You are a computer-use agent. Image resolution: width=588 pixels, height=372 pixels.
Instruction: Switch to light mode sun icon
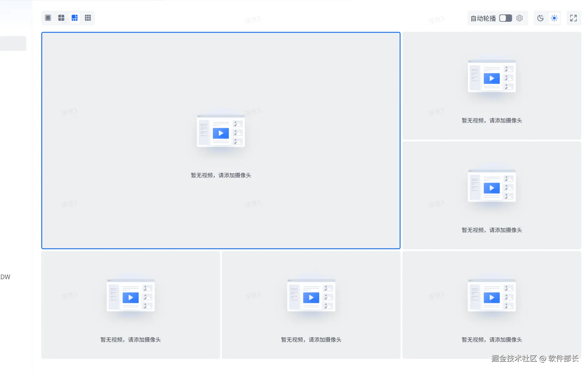point(554,18)
